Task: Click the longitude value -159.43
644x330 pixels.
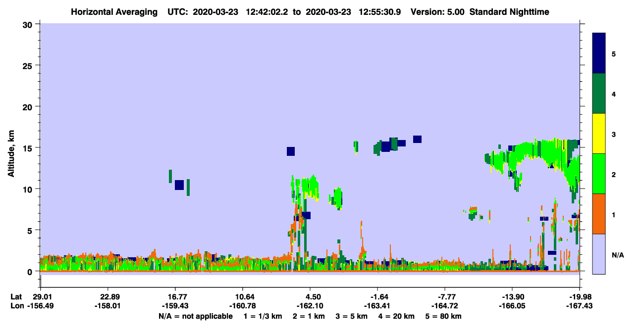Action: pos(175,306)
